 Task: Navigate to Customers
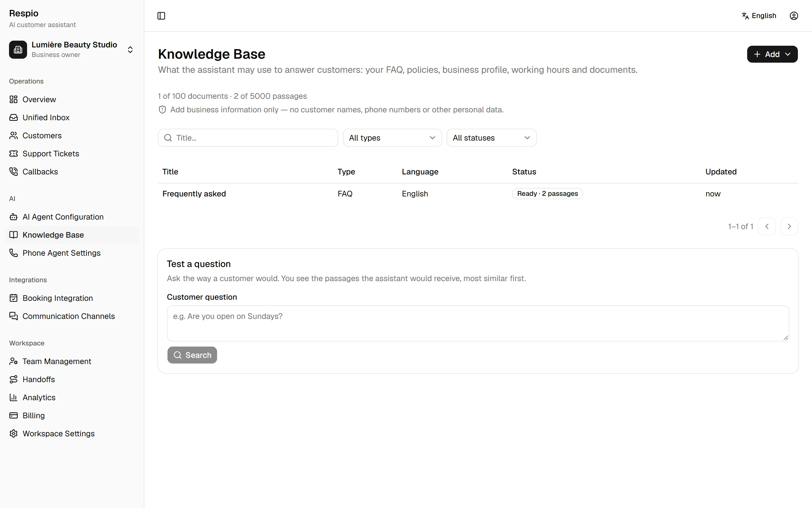[x=72, y=136]
